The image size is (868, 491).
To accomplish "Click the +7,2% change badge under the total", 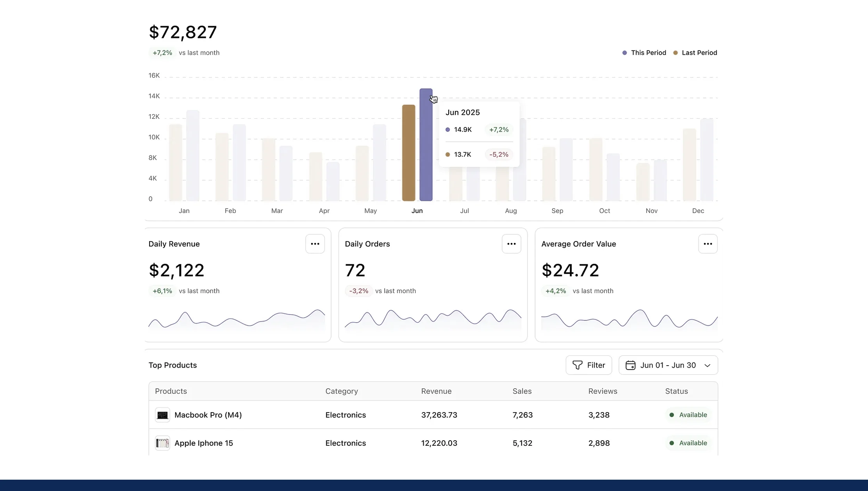I will pos(162,52).
